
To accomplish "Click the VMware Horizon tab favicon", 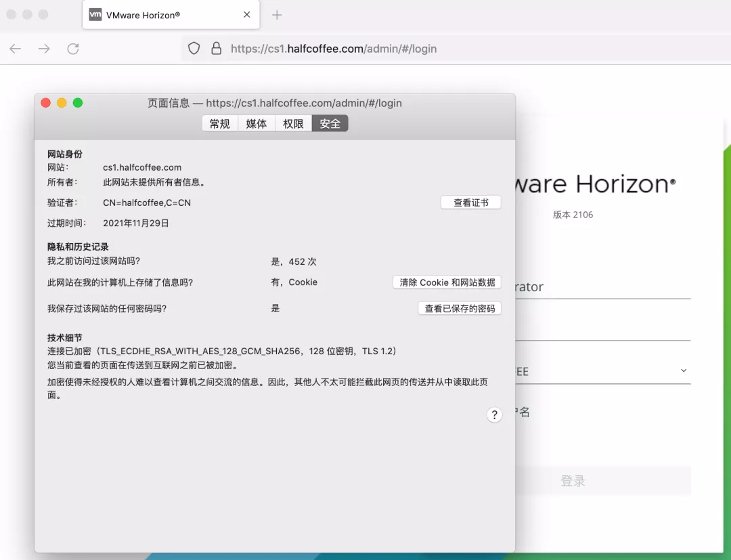I will [95, 15].
